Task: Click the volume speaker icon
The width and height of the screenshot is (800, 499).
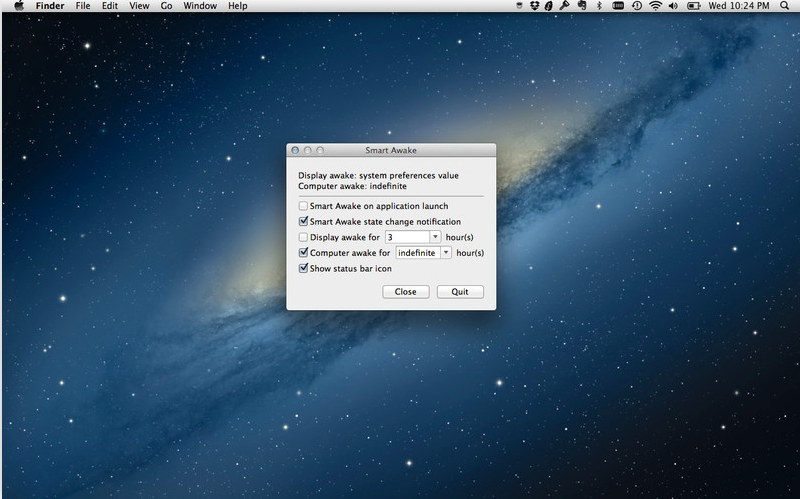Action: click(674, 6)
